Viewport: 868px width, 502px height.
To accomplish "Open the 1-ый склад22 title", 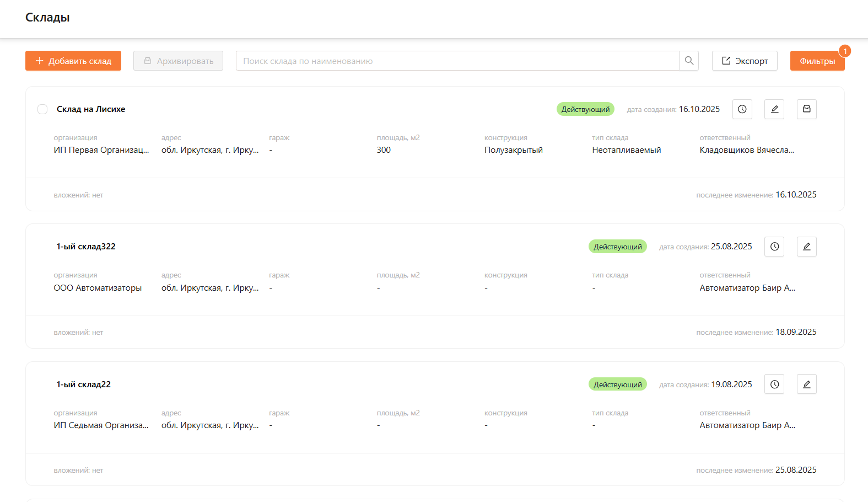I will point(84,384).
